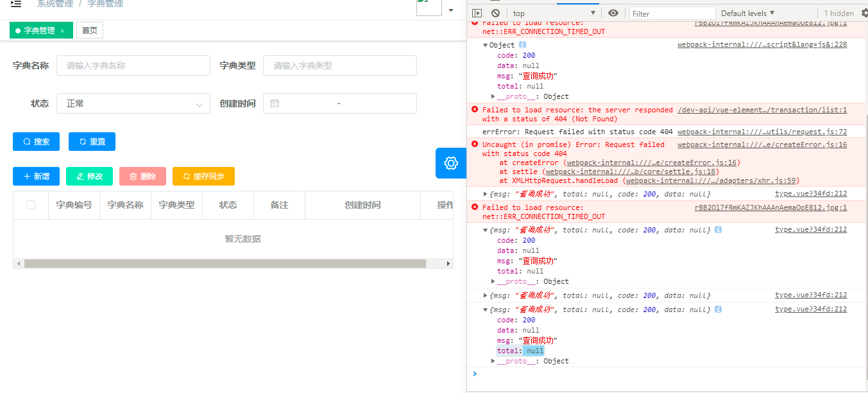Create a live expression with eye icon
The image size is (868, 393).
(613, 13)
